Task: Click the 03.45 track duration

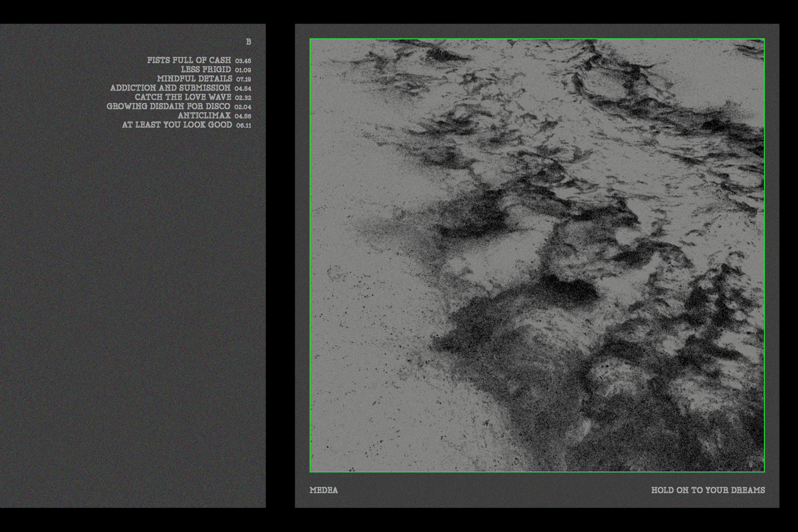Action: coord(243,61)
